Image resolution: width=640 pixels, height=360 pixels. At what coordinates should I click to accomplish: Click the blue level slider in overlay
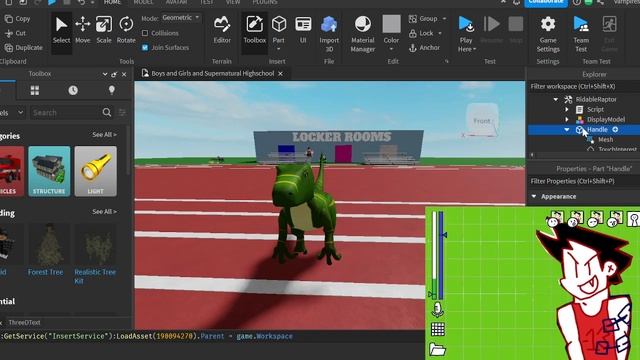pyautogui.click(x=441, y=255)
